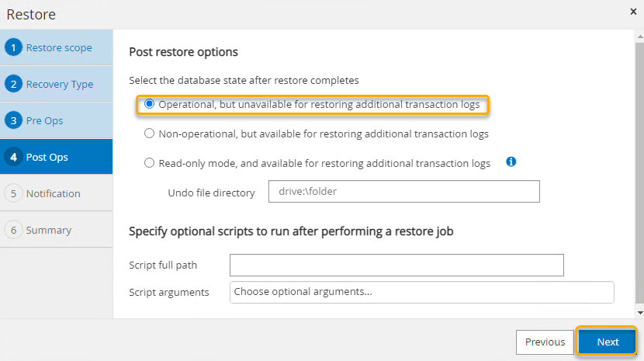Image resolution: width=644 pixels, height=361 pixels.
Task: Click step 3 number circle icon
Action: (x=13, y=120)
